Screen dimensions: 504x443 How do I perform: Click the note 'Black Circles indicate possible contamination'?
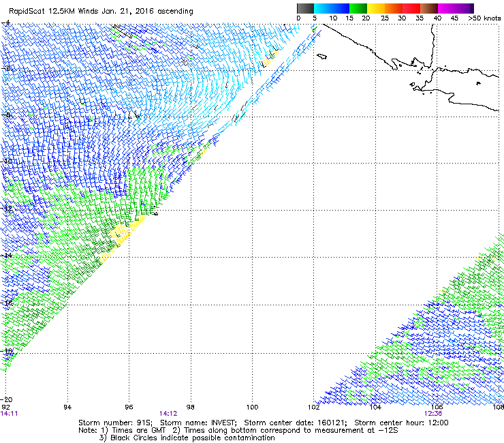(x=193, y=438)
